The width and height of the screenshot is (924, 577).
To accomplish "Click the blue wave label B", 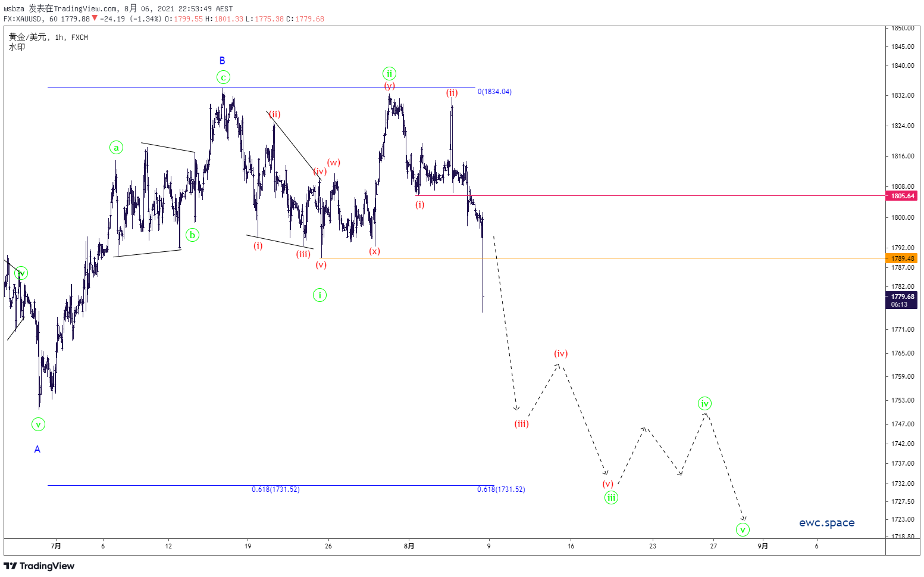I will click(222, 61).
